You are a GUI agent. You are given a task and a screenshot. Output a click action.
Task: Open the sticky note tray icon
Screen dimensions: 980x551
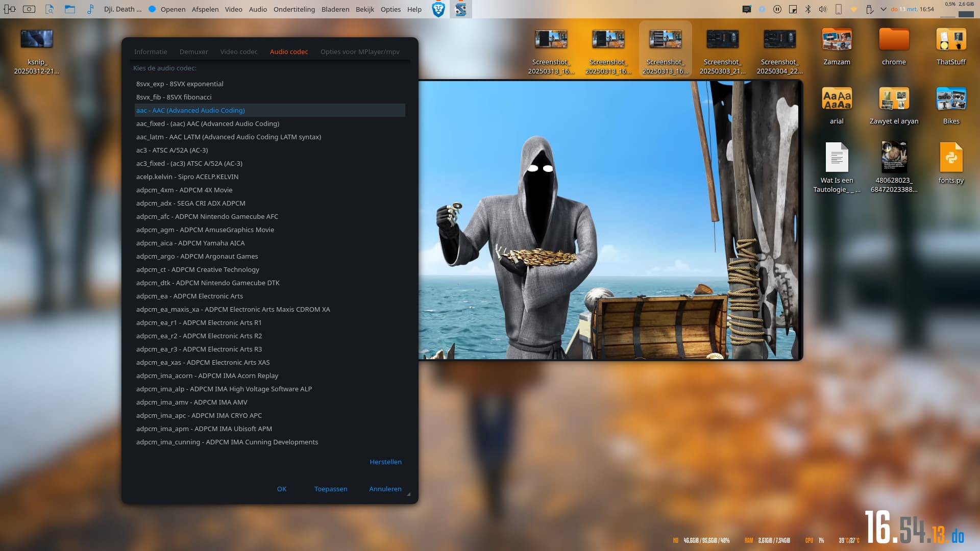point(793,9)
